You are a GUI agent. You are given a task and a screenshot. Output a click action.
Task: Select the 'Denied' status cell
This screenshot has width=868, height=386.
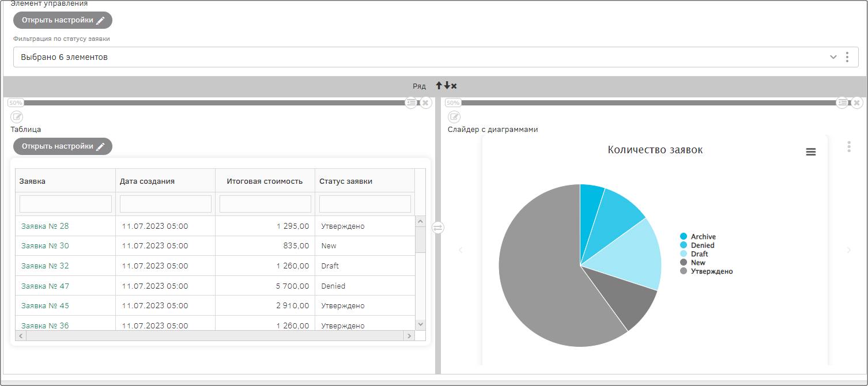click(x=365, y=286)
